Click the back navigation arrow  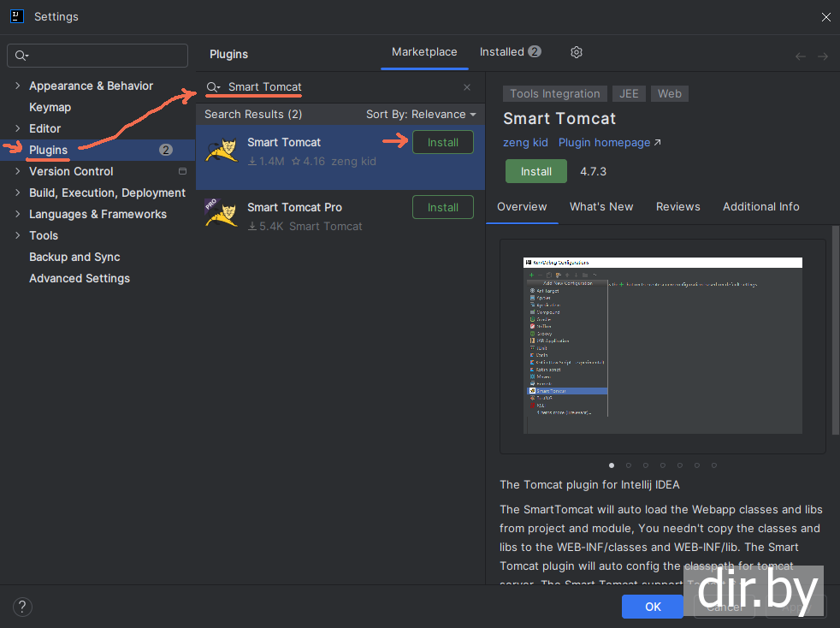click(801, 56)
